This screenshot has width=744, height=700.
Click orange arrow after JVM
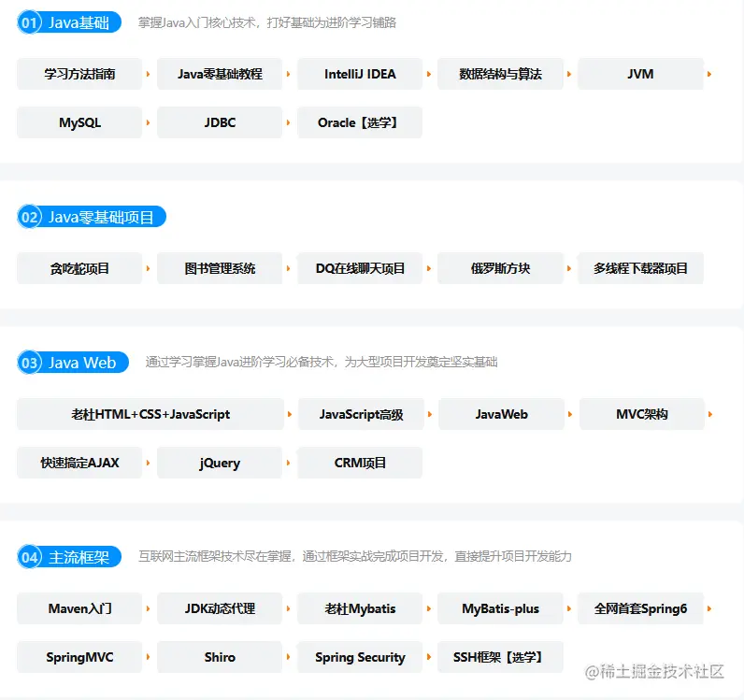[709, 74]
